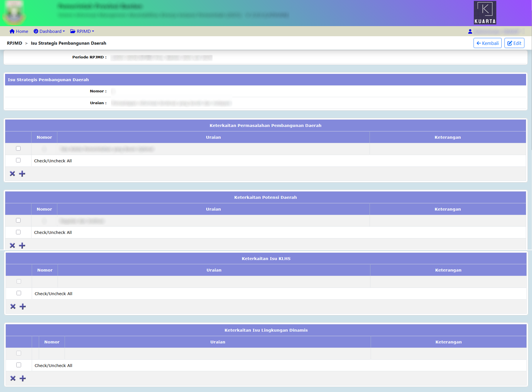Image resolution: width=532 pixels, height=392 pixels.
Task: Tick the first row checkbox in Potensi Daerah
Action: (18, 220)
